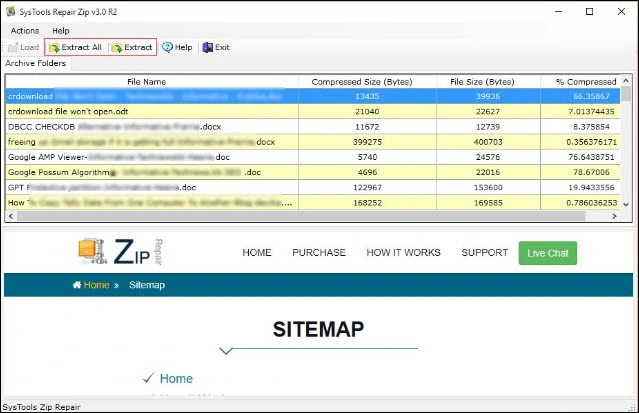This screenshot has height=413, width=639.
Task: Click the compressed size value 168252
Action: pos(367,203)
